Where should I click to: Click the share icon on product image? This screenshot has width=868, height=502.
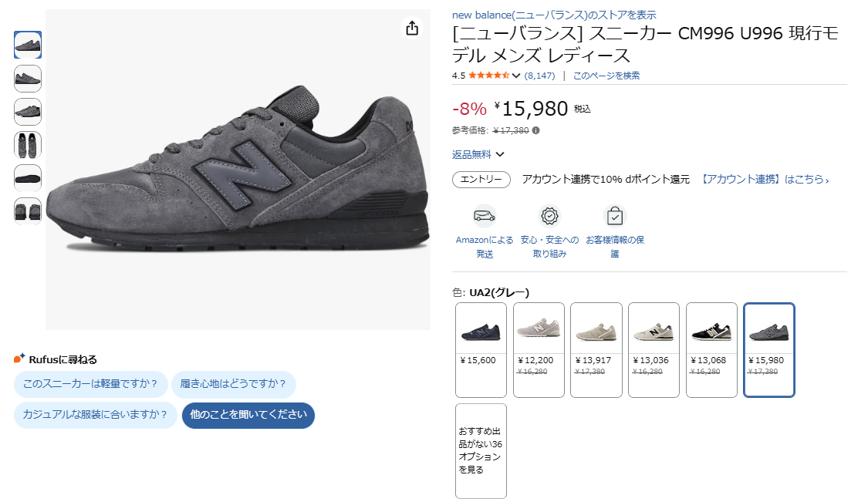412,29
